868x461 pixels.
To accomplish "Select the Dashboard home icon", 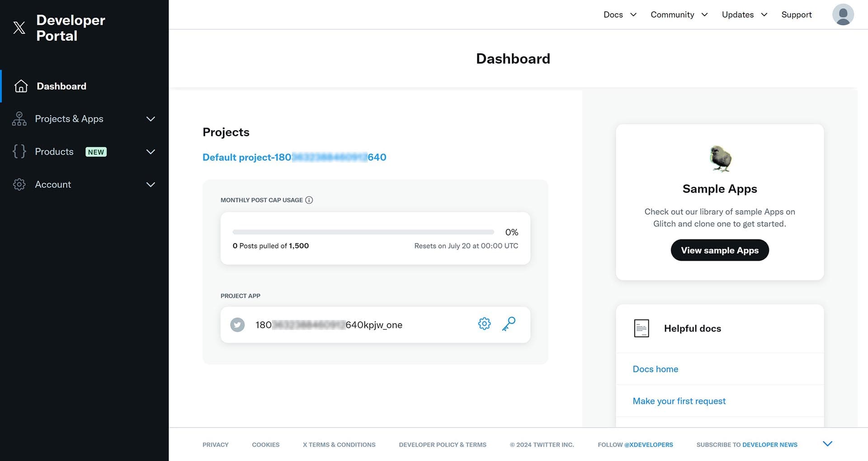I will click(x=21, y=86).
